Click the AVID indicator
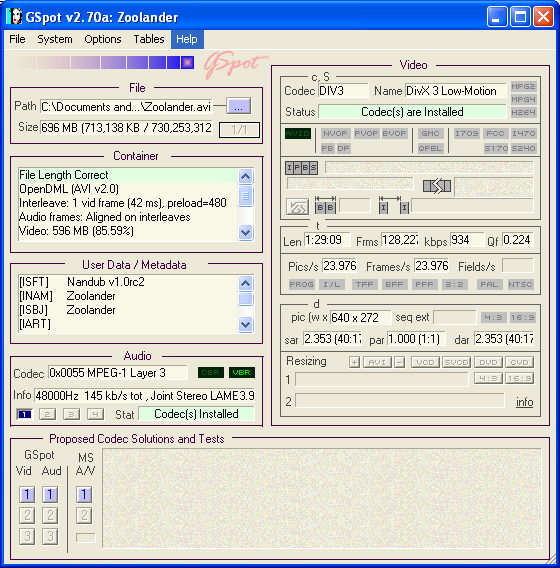The image size is (560, 568). click(x=298, y=133)
